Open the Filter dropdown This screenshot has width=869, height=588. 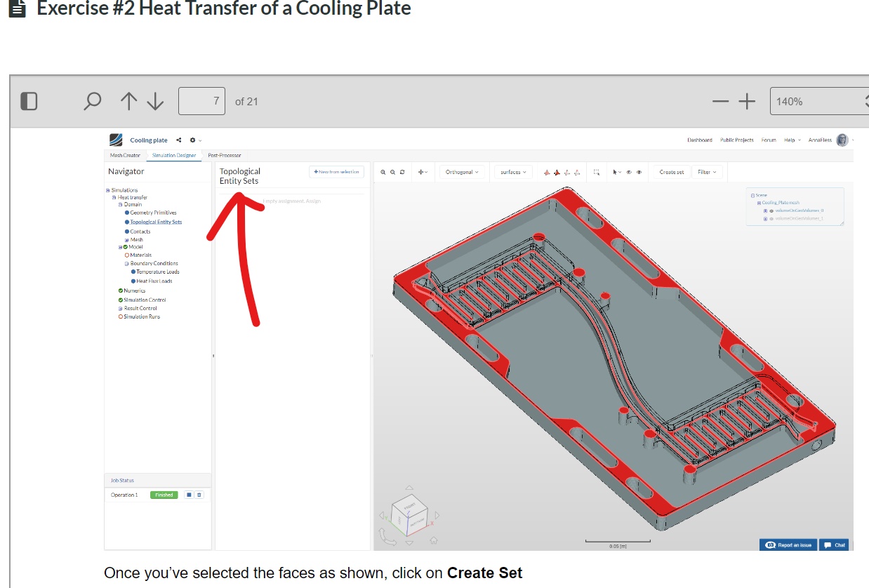[708, 172]
